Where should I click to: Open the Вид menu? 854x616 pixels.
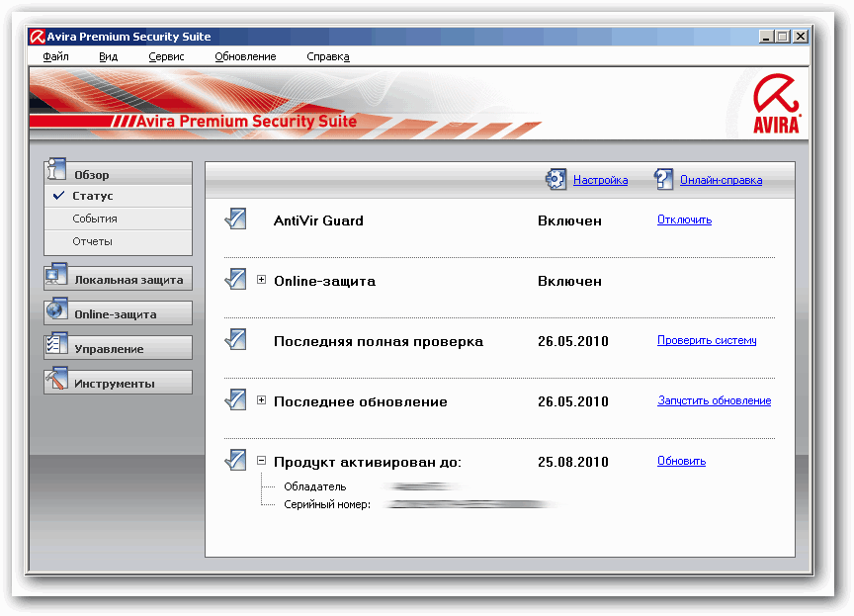click(109, 56)
